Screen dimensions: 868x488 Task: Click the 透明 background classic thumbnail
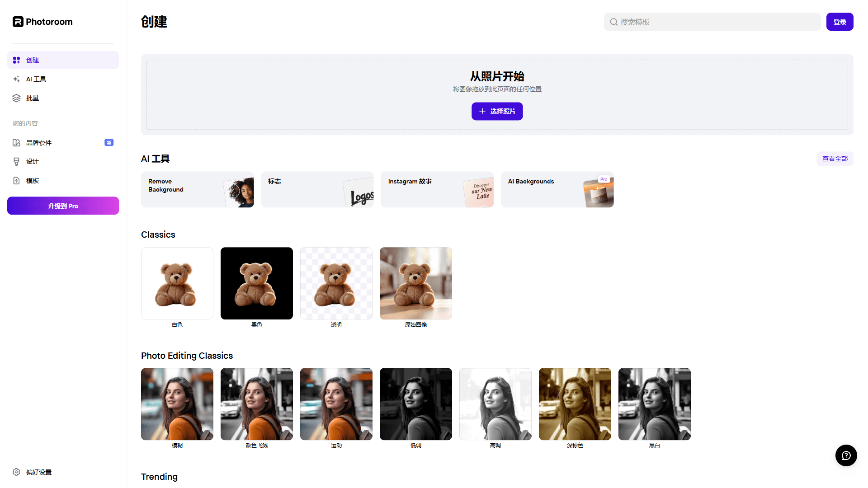(x=335, y=283)
